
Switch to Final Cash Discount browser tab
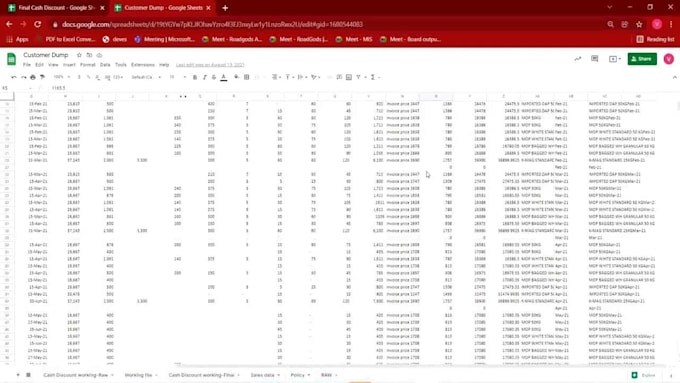(x=56, y=8)
